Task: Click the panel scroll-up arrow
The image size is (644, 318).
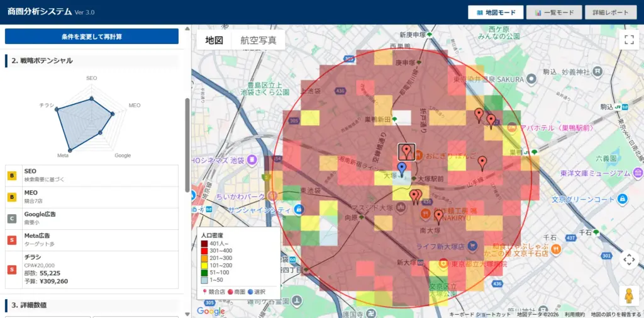Action: click(187, 29)
